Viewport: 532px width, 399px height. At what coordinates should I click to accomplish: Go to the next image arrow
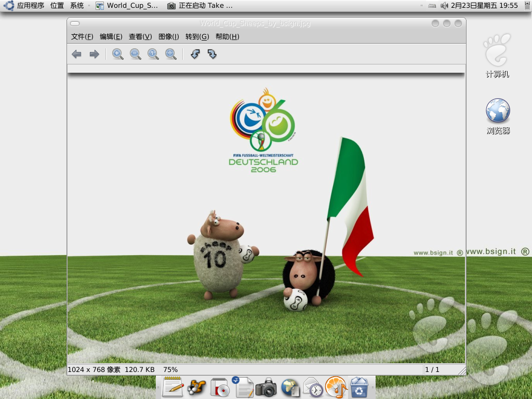tap(95, 54)
